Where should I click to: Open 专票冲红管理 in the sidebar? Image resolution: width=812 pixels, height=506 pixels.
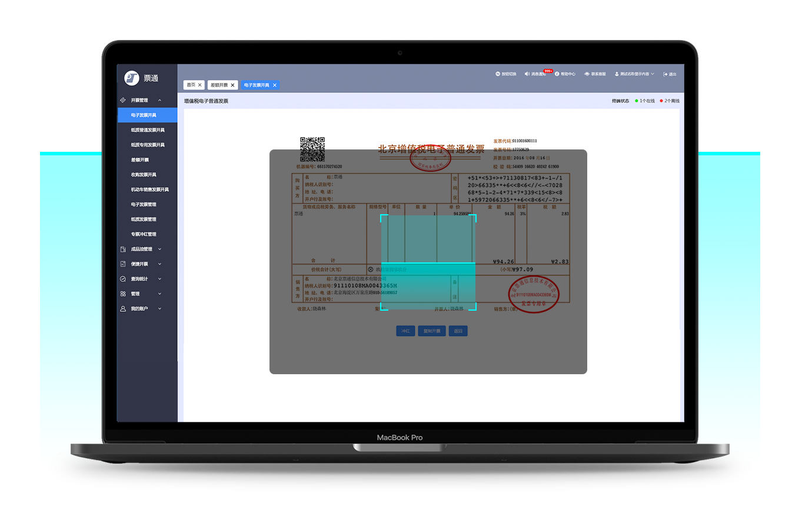(144, 234)
